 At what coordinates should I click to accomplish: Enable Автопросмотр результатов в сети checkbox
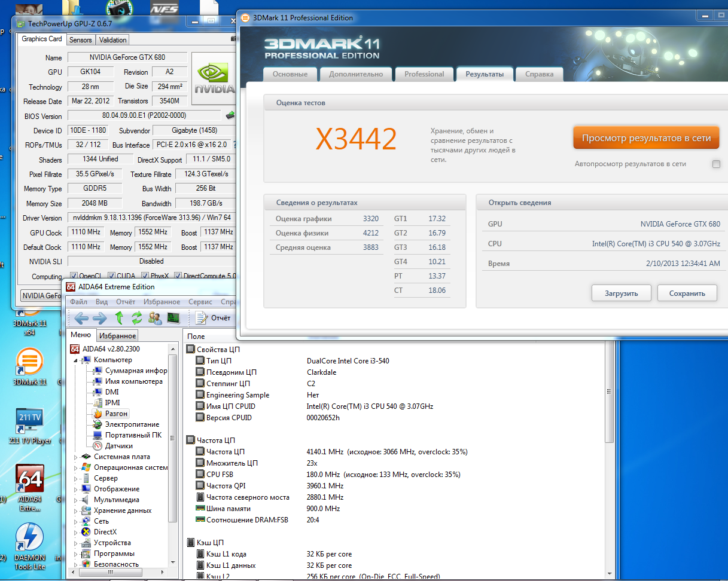pyautogui.click(x=716, y=164)
